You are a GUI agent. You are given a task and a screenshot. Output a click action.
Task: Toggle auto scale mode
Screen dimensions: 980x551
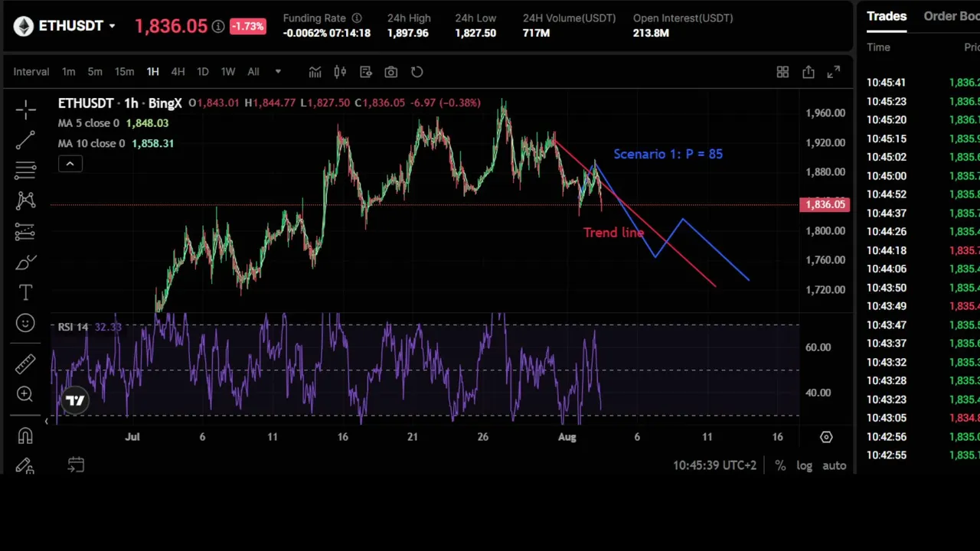coord(835,465)
